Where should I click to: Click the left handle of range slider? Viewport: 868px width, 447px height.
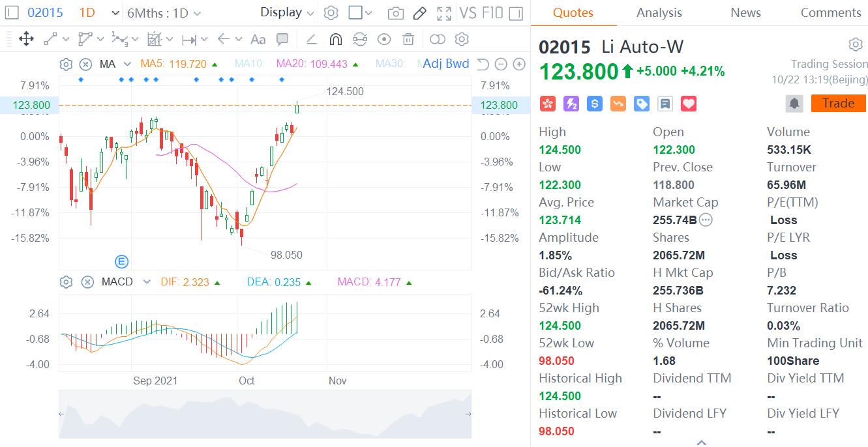tap(62, 414)
